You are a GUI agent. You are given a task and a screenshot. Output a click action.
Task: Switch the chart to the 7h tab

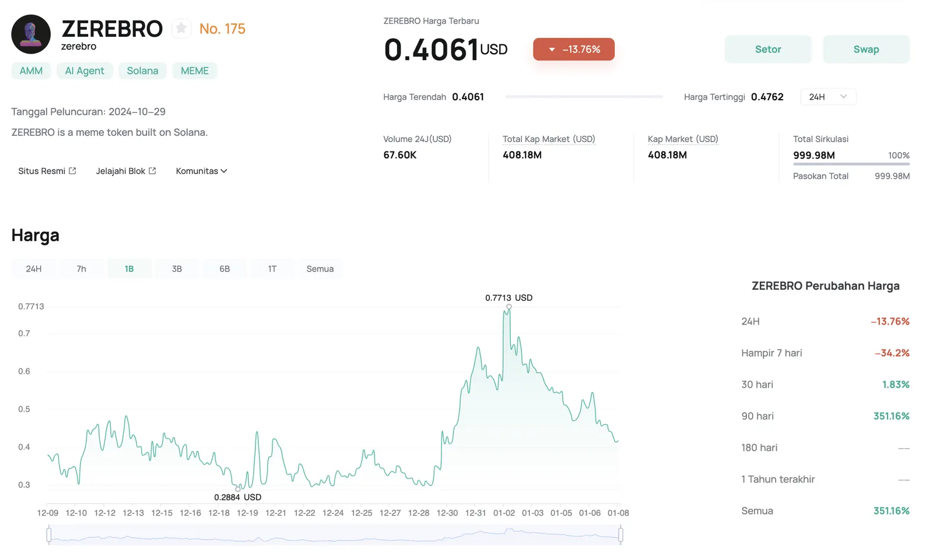82,269
